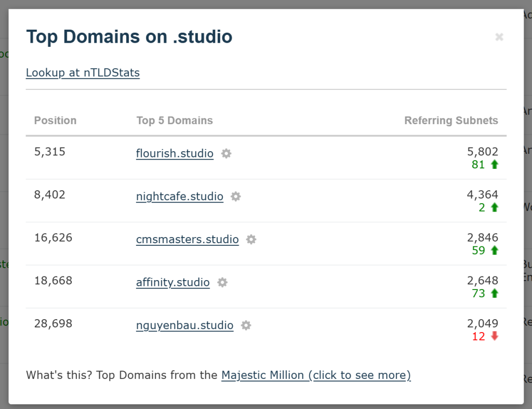Open the Lookup at nTLDStats link
The image size is (532, 409).
(x=83, y=73)
